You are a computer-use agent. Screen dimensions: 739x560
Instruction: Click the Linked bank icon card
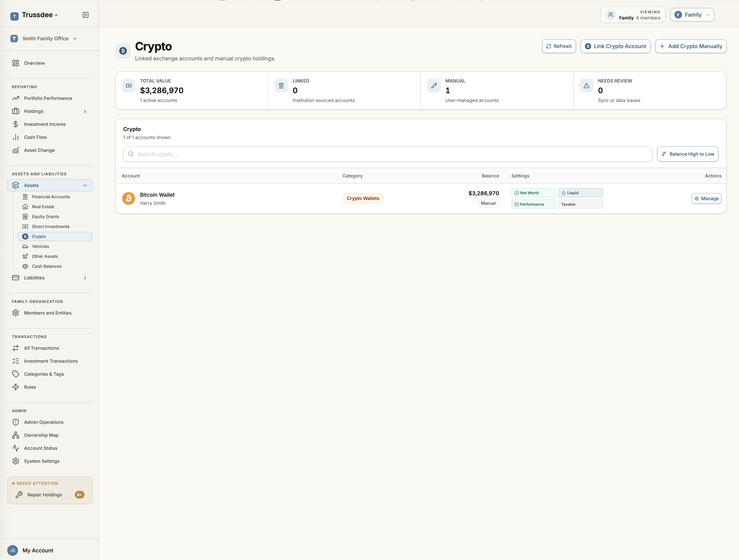pyautogui.click(x=281, y=86)
